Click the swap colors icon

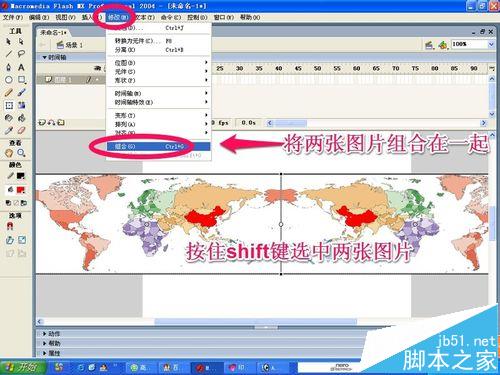click(24, 203)
